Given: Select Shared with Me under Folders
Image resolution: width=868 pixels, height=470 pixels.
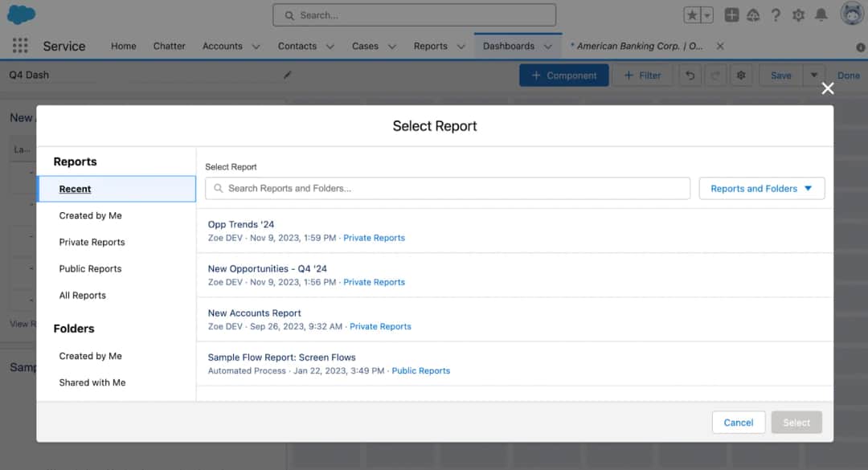Looking at the screenshot, I should (117, 382).
